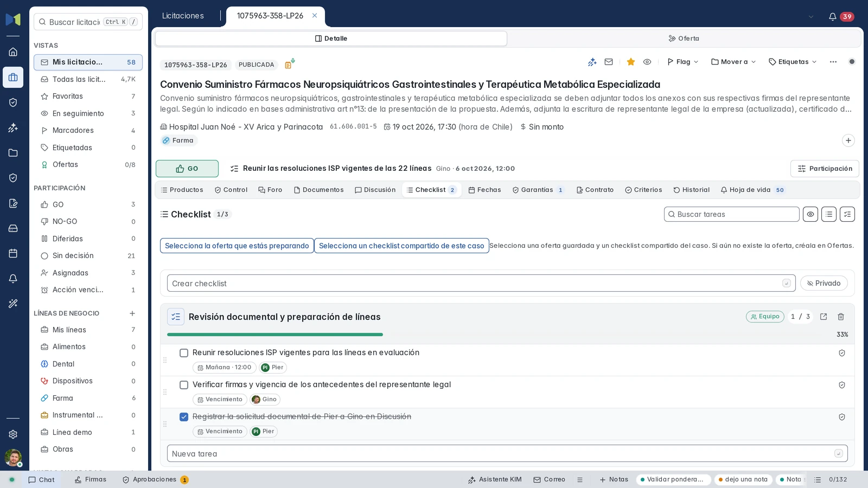The image size is (868, 488).
Task: Switch to the Oferta tab
Action: pos(684,38)
